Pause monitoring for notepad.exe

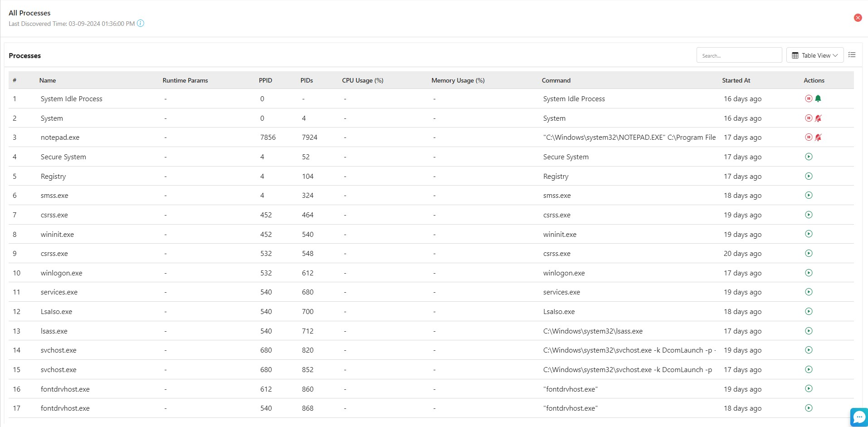point(808,137)
